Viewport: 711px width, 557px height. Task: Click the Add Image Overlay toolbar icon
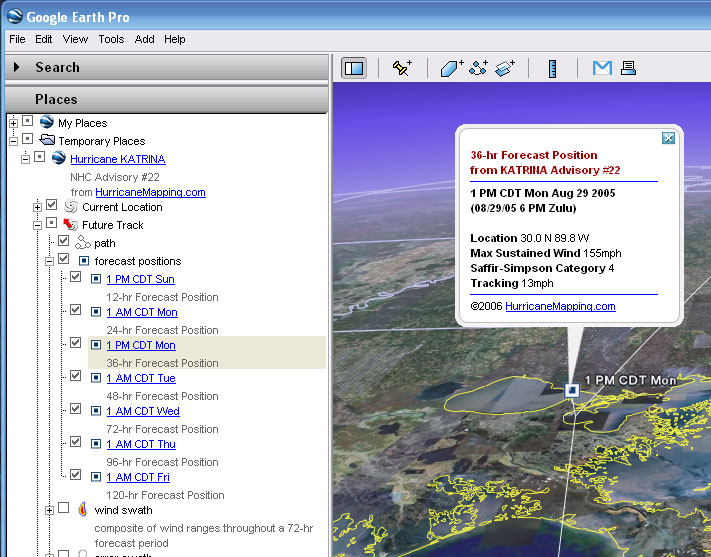505,68
